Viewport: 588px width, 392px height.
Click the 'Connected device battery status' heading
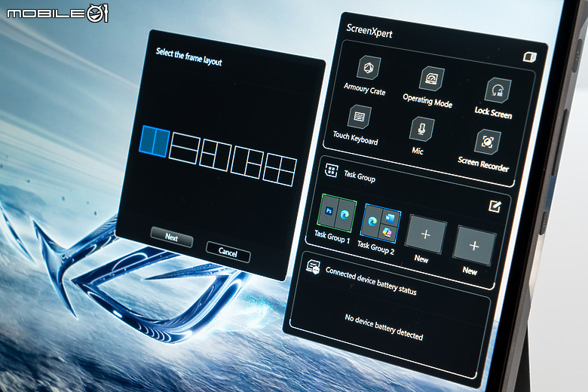[371, 280]
